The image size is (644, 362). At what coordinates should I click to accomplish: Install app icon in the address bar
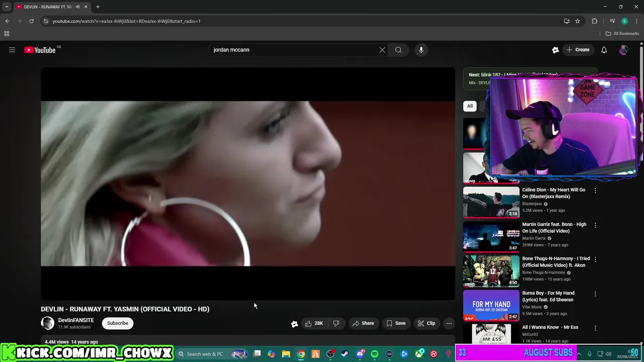coord(567,21)
